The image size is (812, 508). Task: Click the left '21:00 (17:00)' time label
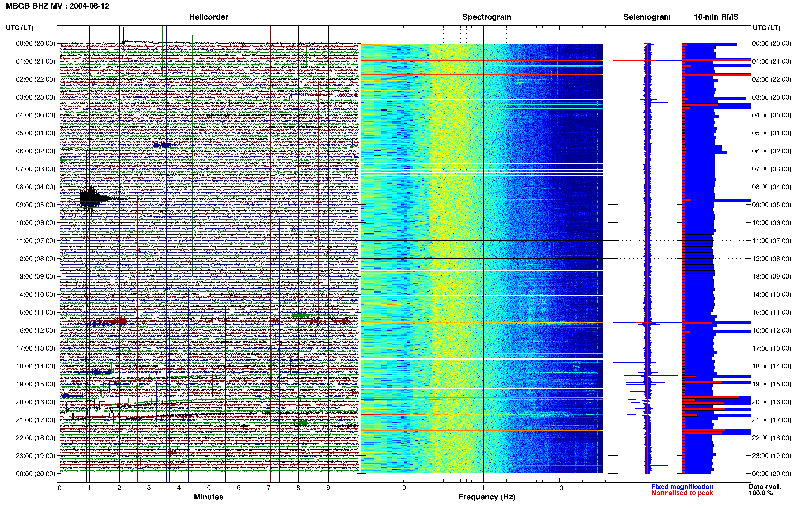click(x=36, y=420)
